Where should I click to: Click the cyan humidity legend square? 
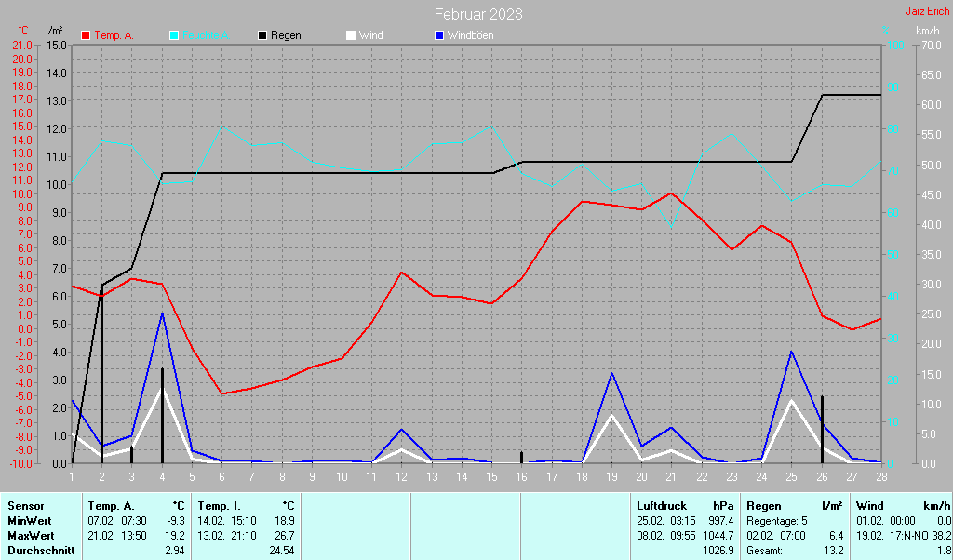[174, 35]
